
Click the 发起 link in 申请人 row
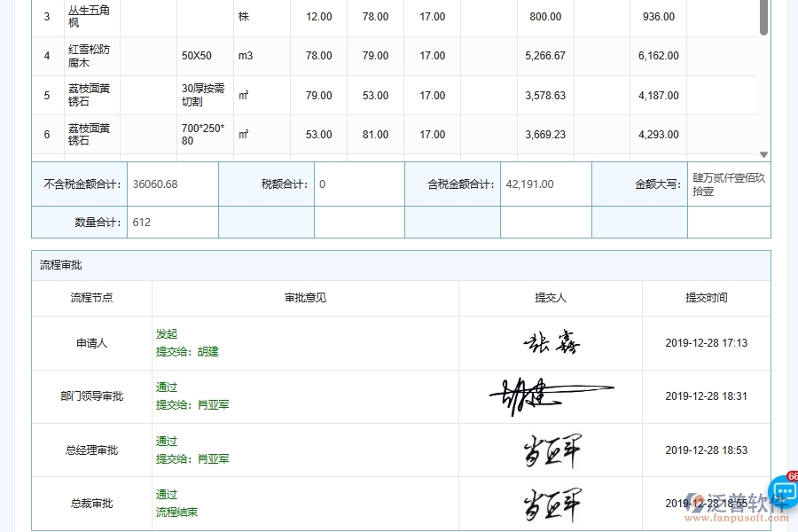point(166,334)
